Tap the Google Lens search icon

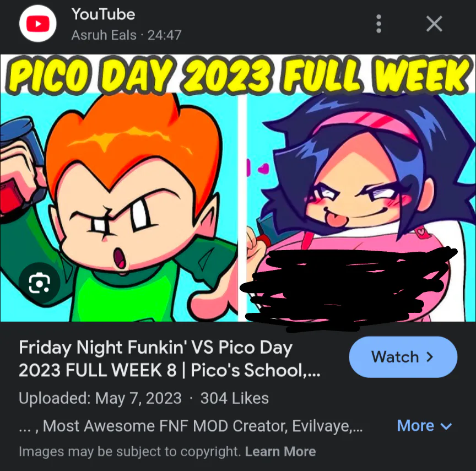[39, 283]
